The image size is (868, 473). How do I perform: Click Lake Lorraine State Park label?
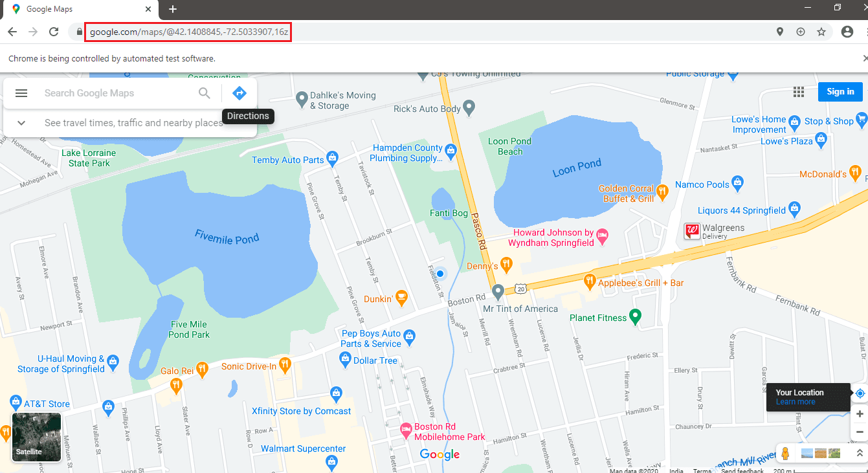(89, 158)
